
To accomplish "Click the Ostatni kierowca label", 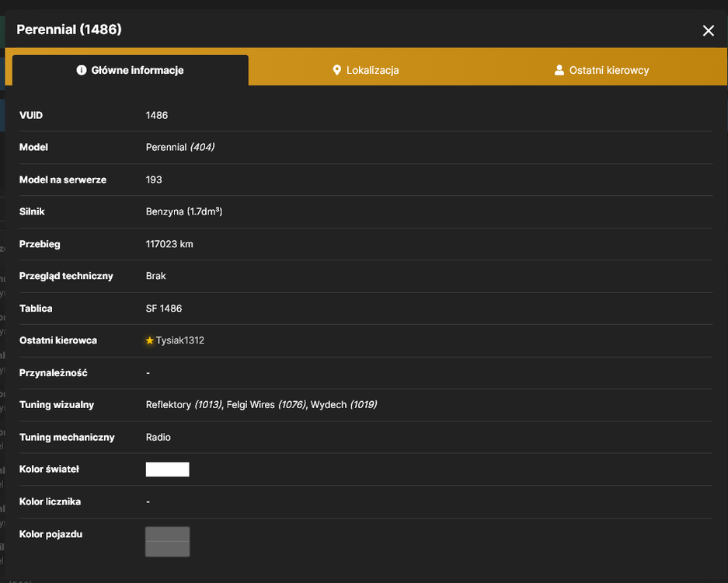I will 58,340.
